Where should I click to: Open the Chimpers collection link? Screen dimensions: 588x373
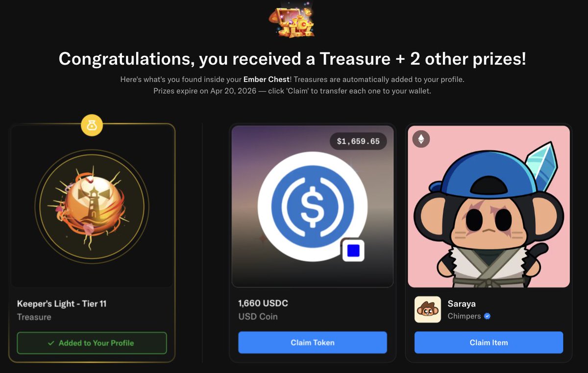click(464, 316)
